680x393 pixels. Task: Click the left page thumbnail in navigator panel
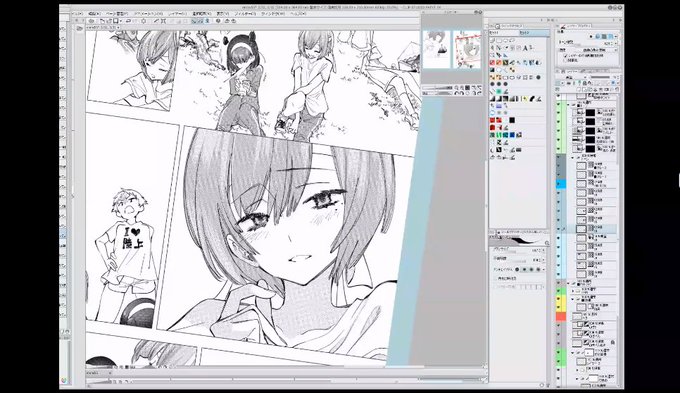436,49
